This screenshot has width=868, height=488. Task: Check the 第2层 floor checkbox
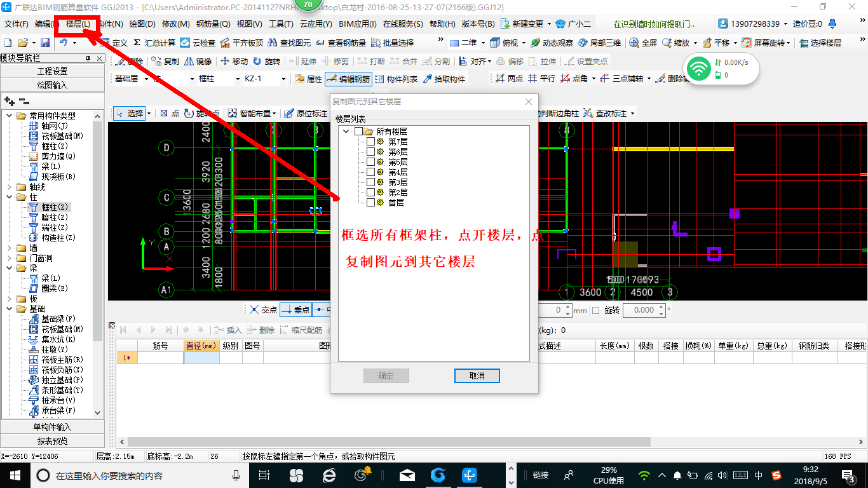click(370, 193)
